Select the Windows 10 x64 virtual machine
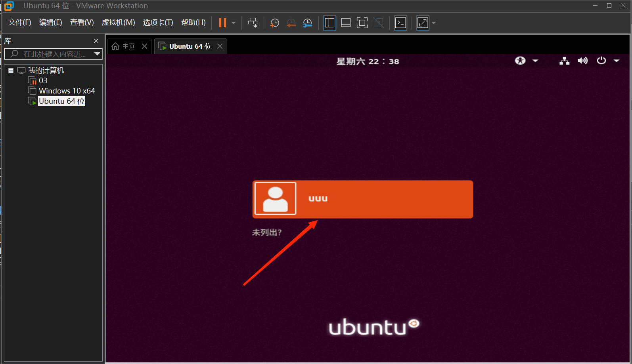This screenshot has height=364, width=632. point(67,91)
